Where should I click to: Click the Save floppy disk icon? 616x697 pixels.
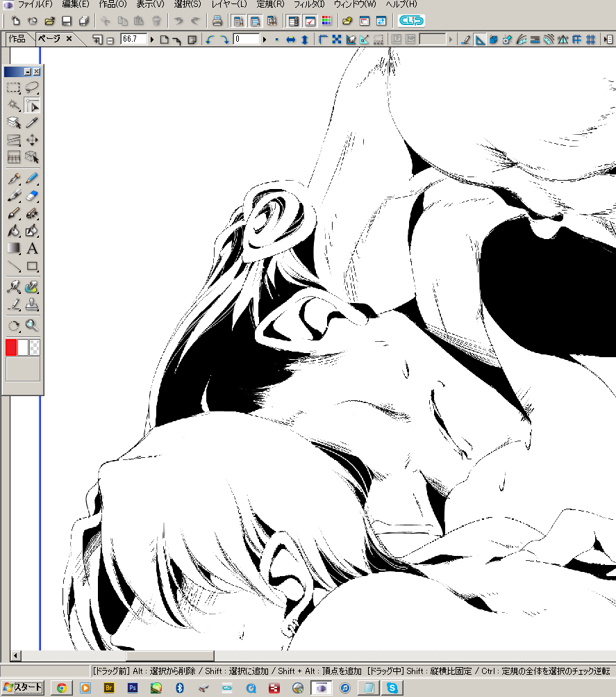67,21
